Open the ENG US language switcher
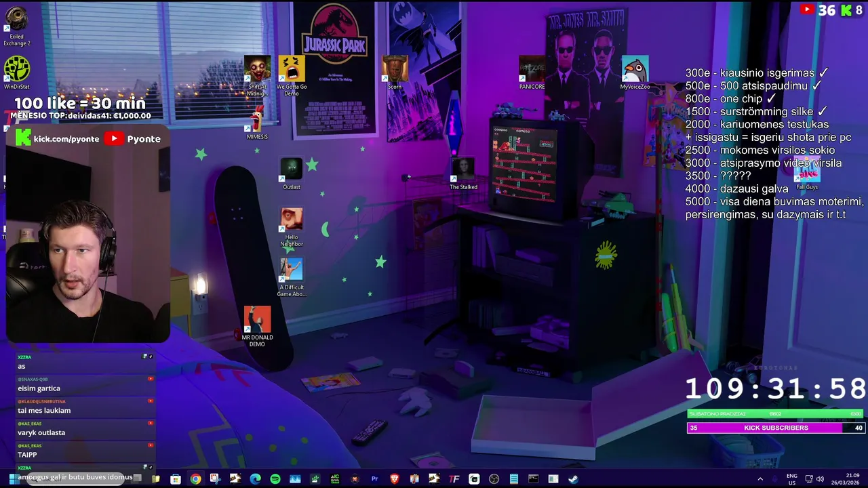Screen dimensions: 868x488 791,479
